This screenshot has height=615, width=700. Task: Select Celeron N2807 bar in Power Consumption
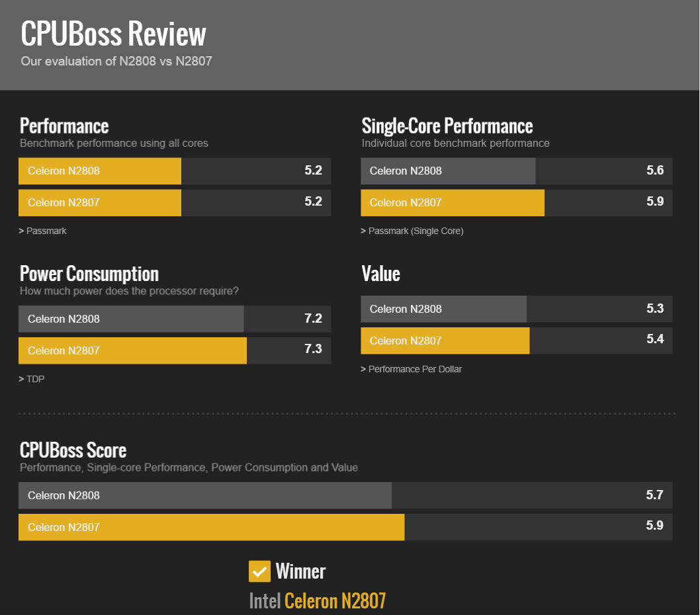point(175,350)
